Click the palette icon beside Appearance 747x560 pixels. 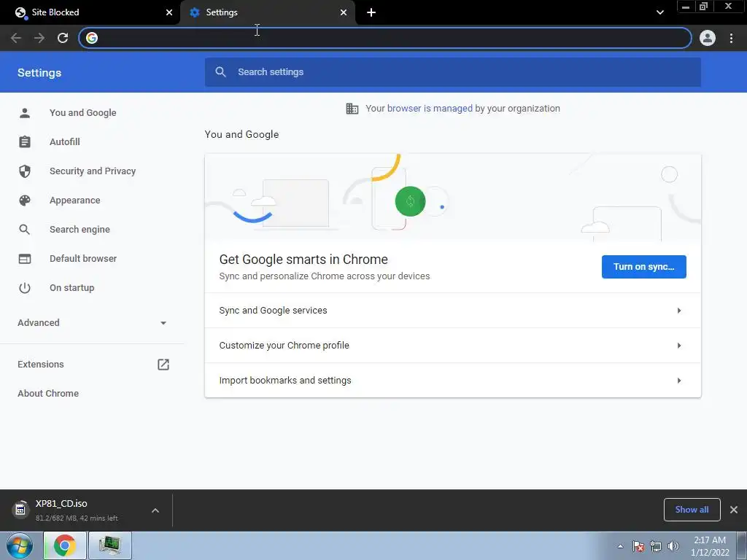click(25, 201)
